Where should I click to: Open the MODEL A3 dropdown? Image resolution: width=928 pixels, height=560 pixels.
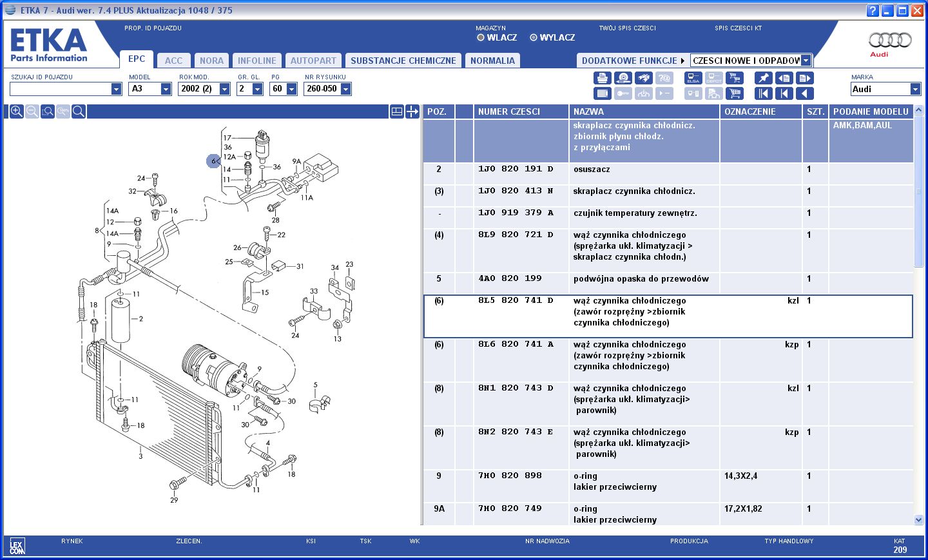click(166, 89)
